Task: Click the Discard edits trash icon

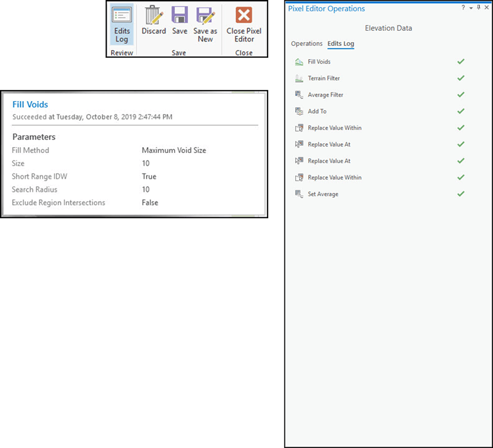Action: tap(154, 14)
